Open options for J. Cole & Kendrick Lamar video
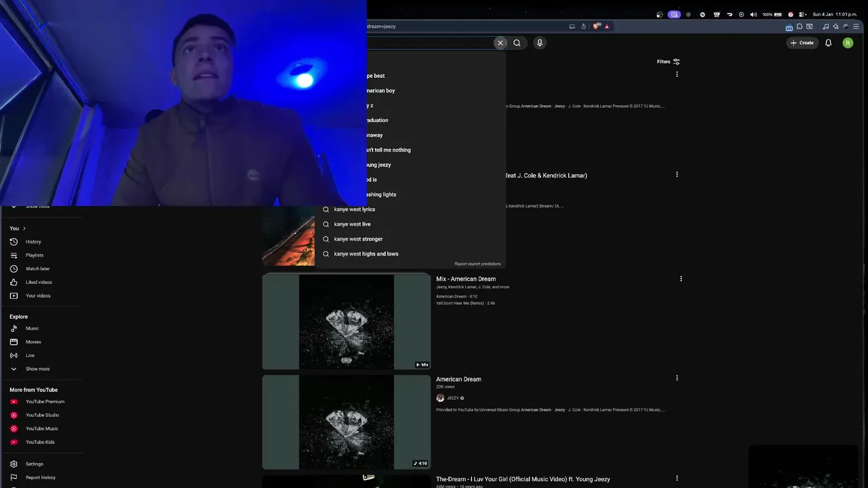 click(677, 174)
